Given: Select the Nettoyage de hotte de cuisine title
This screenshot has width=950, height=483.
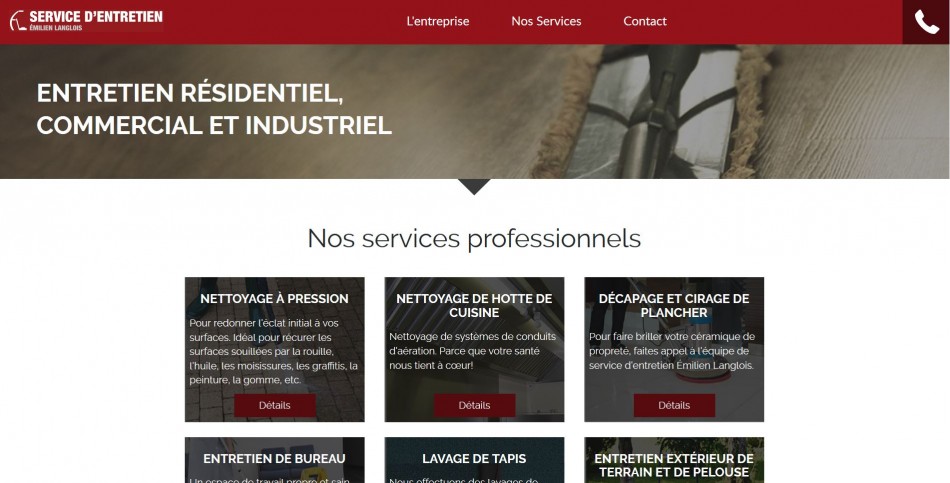Looking at the screenshot, I should (x=474, y=305).
